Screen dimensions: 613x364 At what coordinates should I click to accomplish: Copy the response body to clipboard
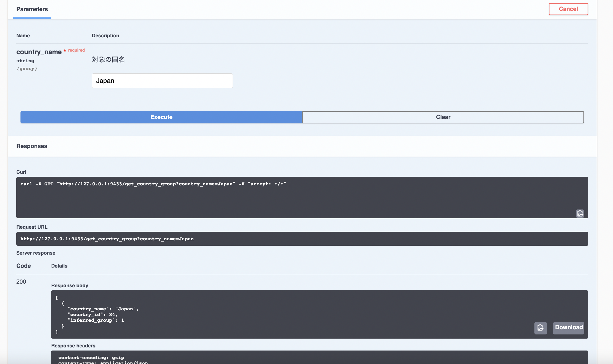point(540,328)
